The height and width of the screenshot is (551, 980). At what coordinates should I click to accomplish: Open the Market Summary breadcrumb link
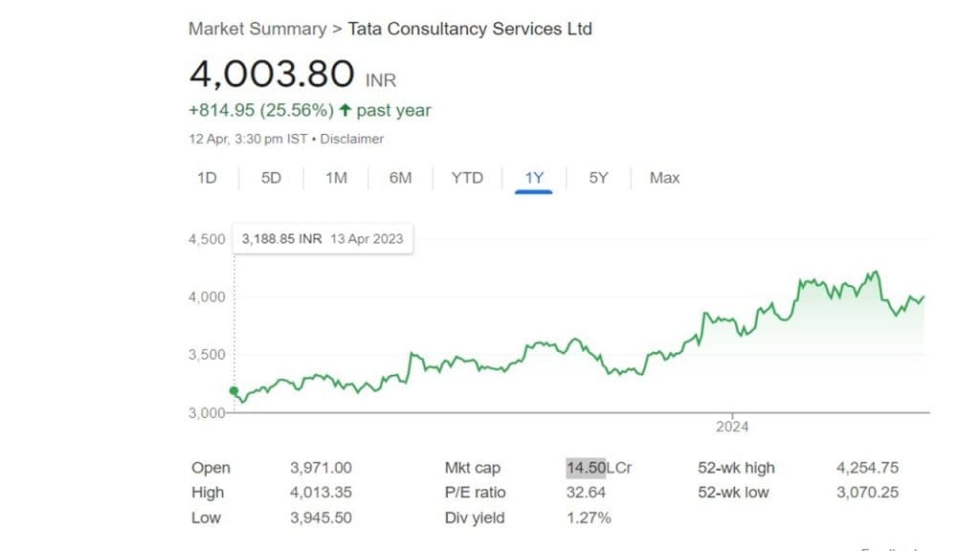point(256,29)
